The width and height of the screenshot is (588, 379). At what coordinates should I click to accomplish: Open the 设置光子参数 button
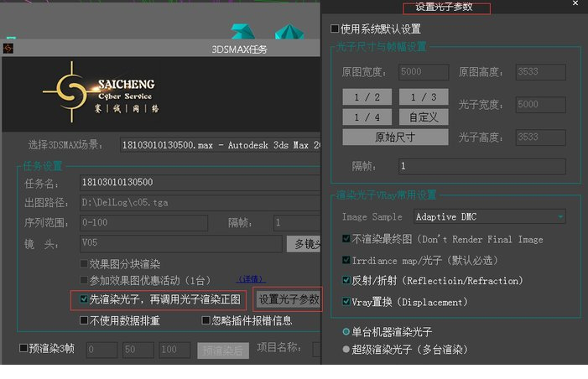pyautogui.click(x=288, y=299)
